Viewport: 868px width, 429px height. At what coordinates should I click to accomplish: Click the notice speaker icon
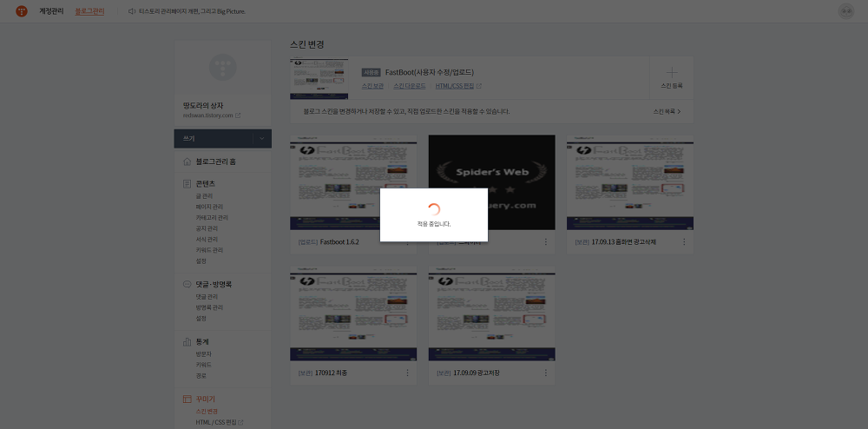(132, 11)
